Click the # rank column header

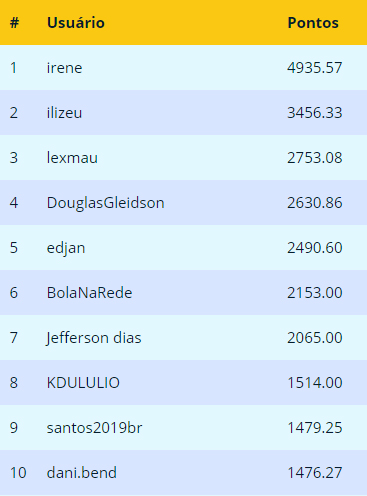pos(14,23)
